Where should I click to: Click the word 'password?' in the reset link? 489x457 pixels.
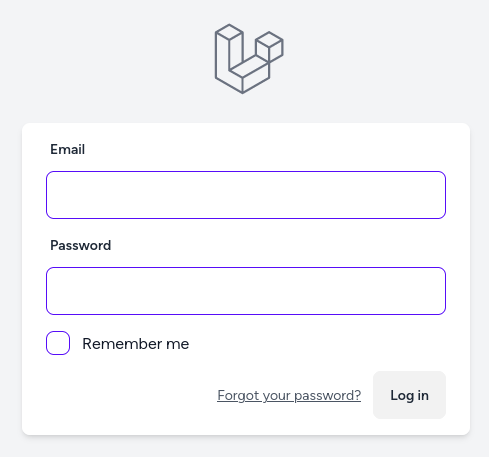328,396
